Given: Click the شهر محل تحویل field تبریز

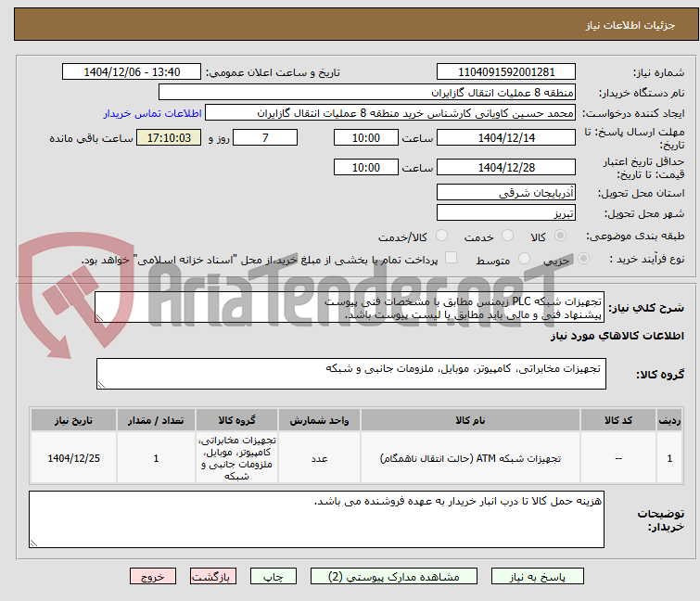Looking at the screenshot, I should 506,213.
